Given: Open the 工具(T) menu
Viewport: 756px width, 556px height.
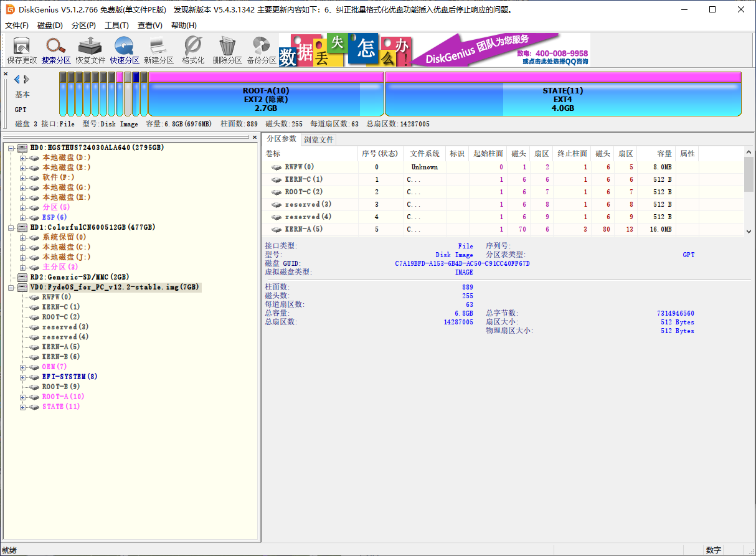Looking at the screenshot, I should 116,26.
